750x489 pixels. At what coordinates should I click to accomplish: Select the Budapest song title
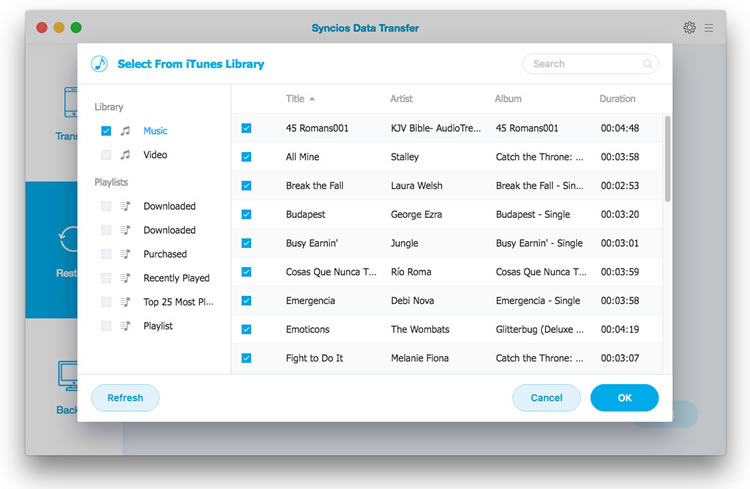pos(305,214)
